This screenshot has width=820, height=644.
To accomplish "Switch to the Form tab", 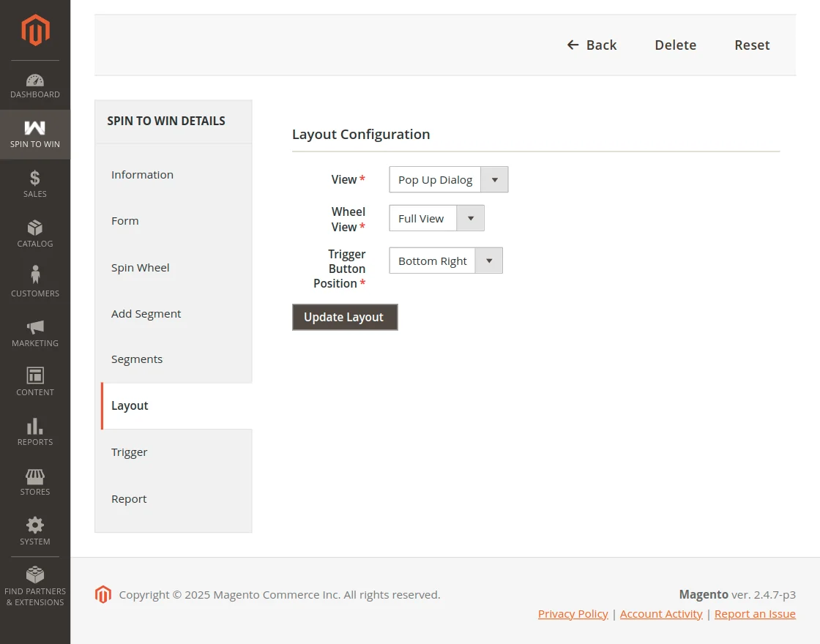I will click(x=173, y=220).
